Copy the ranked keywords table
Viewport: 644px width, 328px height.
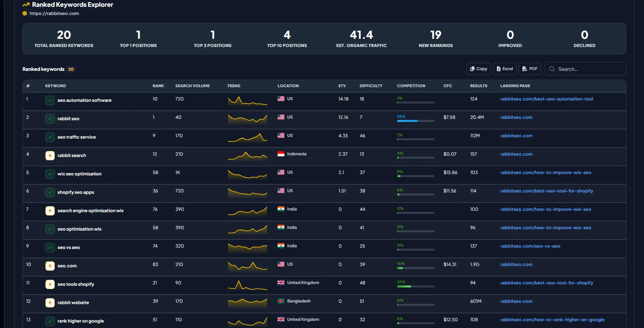478,69
